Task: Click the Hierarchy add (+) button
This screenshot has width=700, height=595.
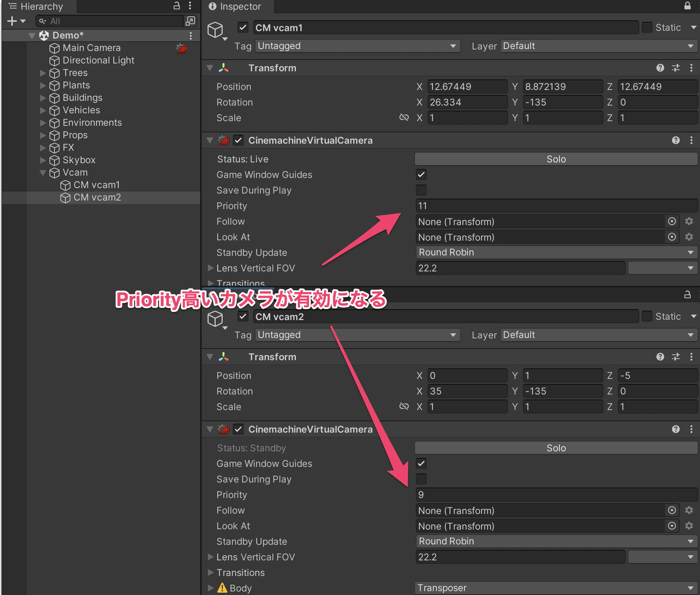Action: (x=12, y=21)
